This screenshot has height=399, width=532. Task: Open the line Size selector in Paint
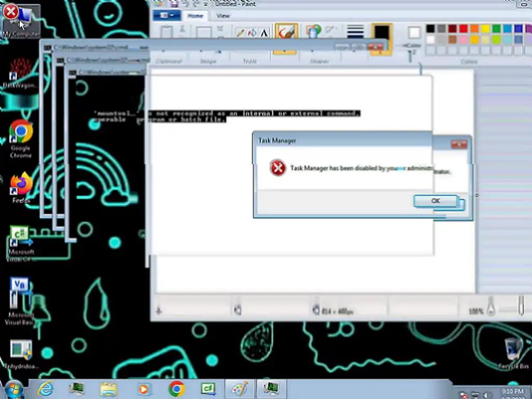tap(355, 32)
